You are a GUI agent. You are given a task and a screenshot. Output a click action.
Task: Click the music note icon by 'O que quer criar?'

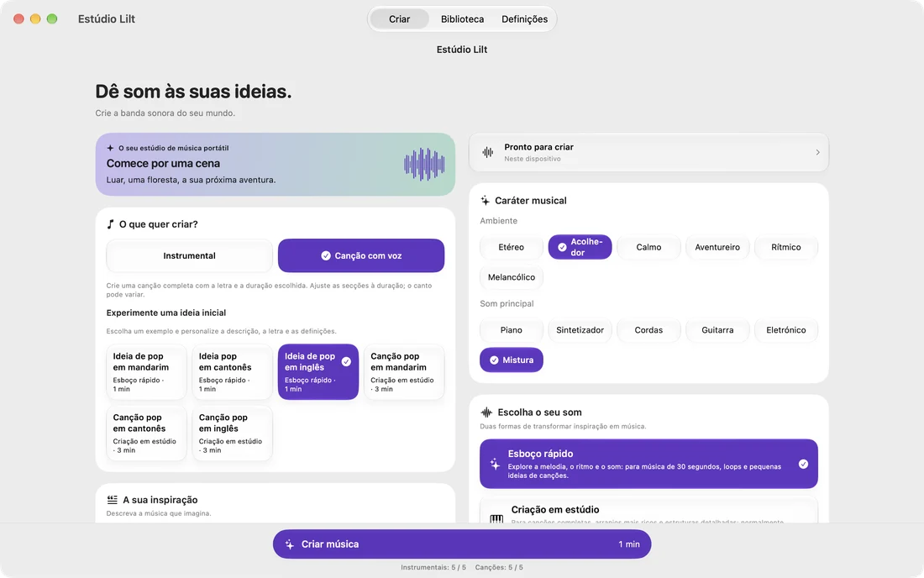(110, 224)
